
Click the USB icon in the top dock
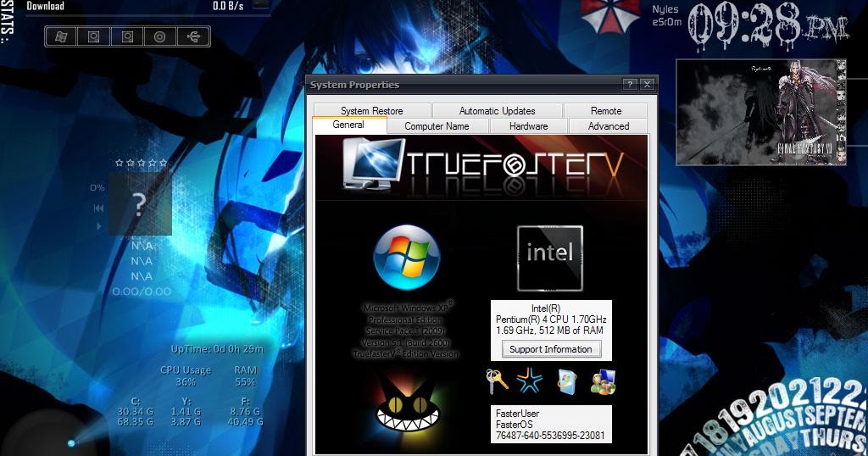tap(193, 37)
